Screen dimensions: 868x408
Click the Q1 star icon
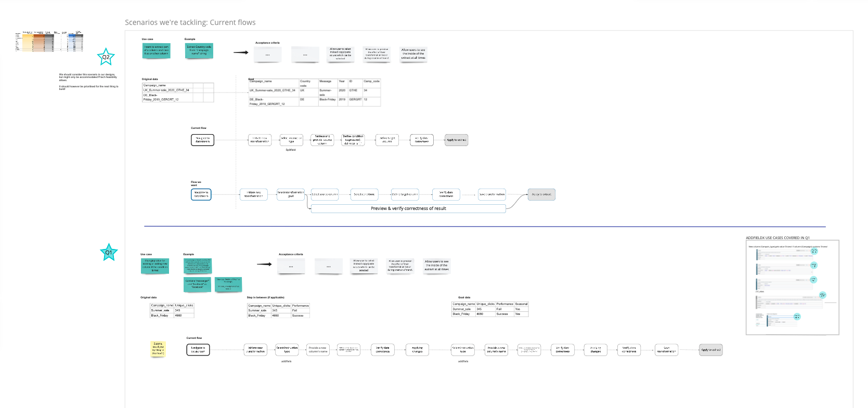click(109, 253)
